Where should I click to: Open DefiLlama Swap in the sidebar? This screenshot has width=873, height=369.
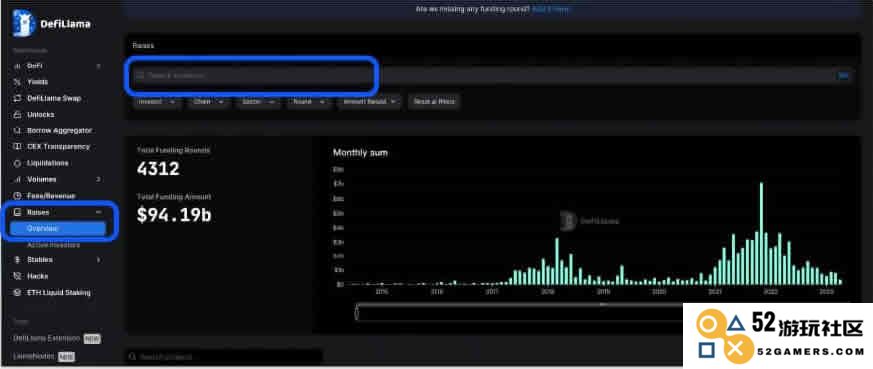54,99
